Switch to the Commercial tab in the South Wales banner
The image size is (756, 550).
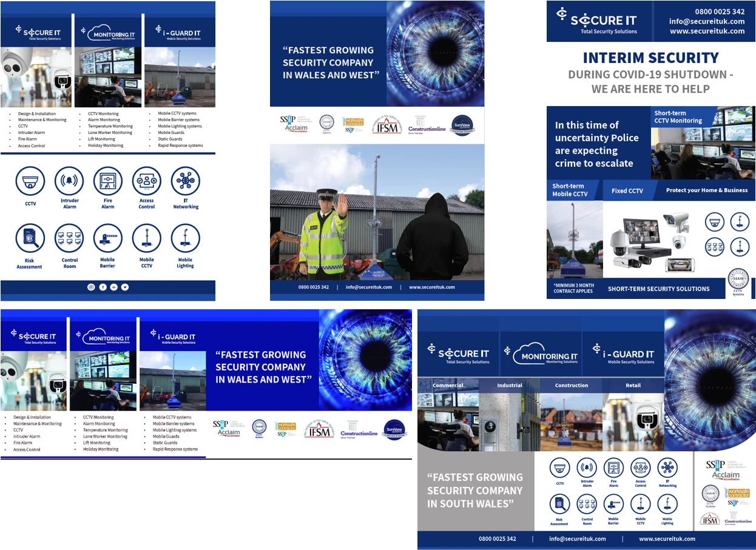[448, 385]
